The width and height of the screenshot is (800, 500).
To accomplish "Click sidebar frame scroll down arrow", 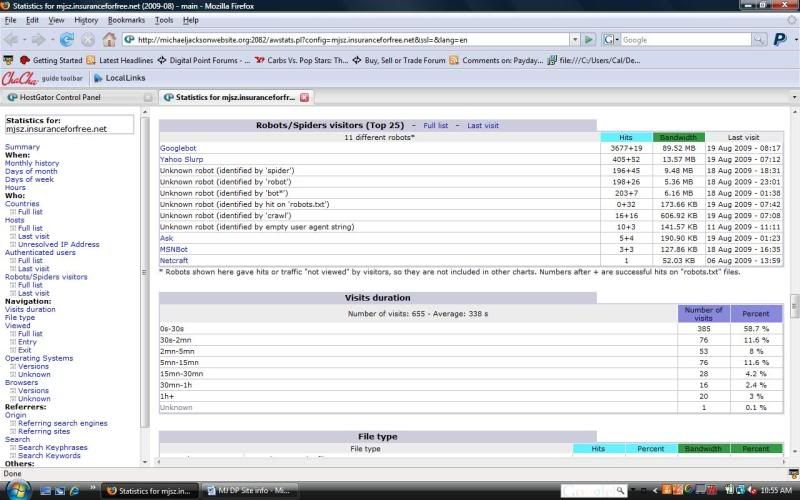I will point(145,462).
